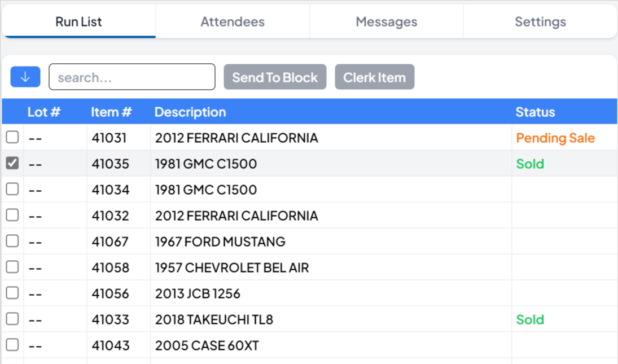This screenshot has width=618, height=364.
Task: Check the box for 2005 CASE 60XT
Action: [x=12, y=345]
